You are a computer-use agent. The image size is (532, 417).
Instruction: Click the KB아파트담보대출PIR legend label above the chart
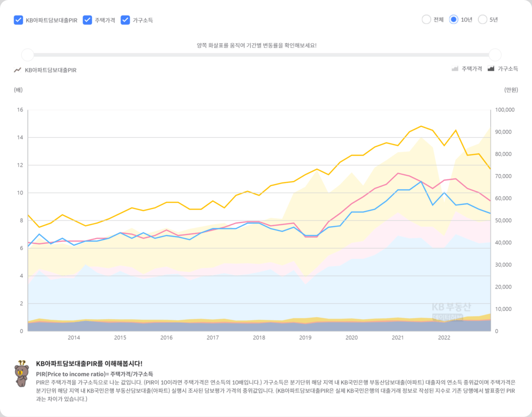click(x=50, y=70)
